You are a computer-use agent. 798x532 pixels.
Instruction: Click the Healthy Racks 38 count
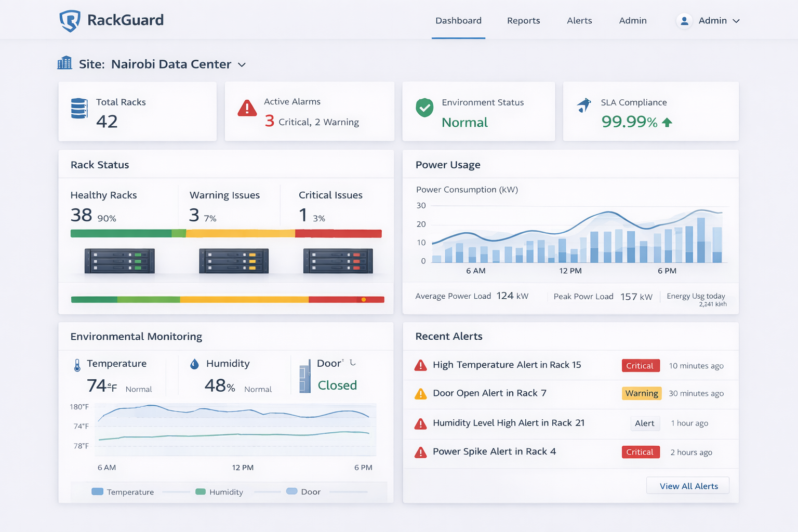[81, 215]
